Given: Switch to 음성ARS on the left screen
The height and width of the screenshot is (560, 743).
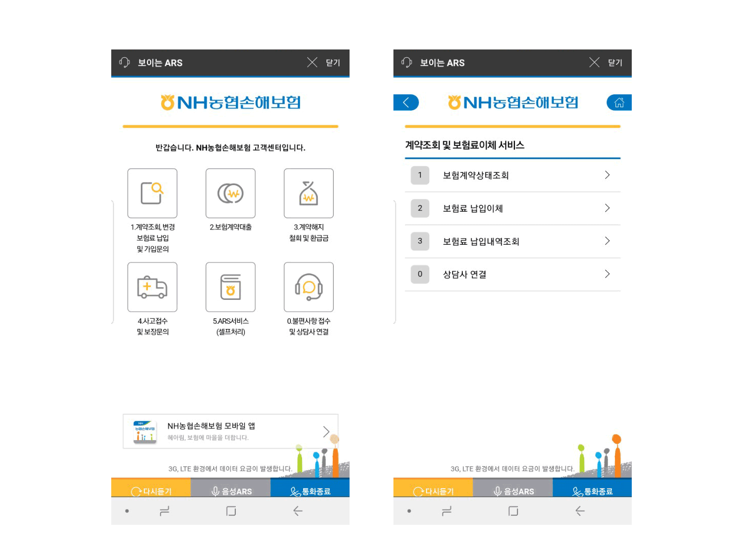Looking at the screenshot, I should (231, 488).
